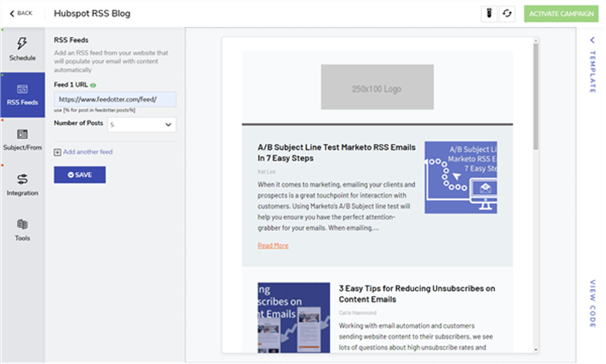Open the Read More link
The width and height of the screenshot is (606, 364).
(273, 245)
